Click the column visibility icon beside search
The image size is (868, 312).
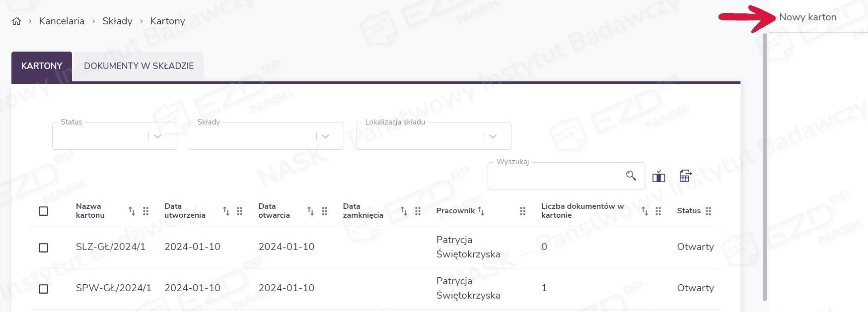(658, 176)
